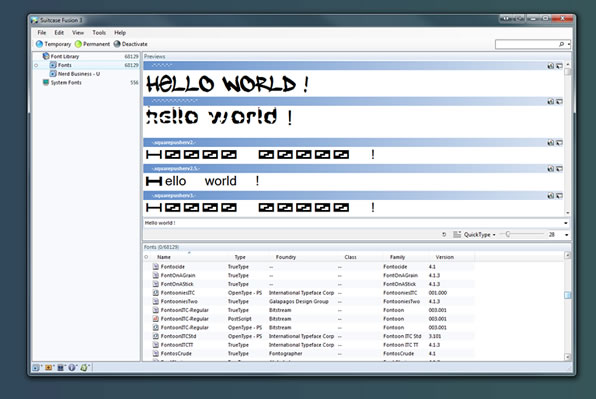Click the orange icon in status bar
This screenshot has height=399, width=596.
(49, 367)
